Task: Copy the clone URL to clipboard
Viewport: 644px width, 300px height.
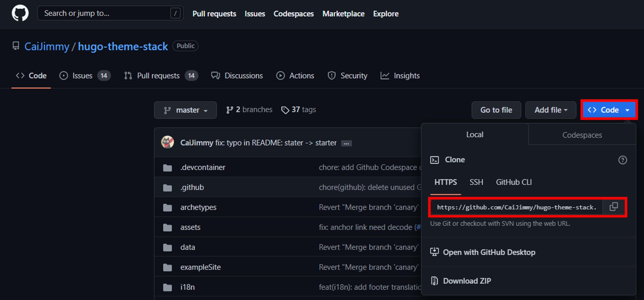Action: tap(614, 207)
